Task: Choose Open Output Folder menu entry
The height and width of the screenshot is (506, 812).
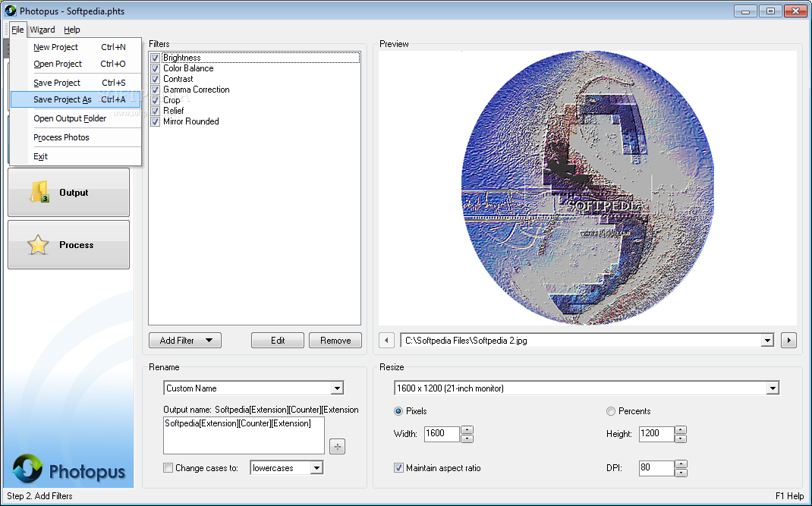Action: click(x=76, y=118)
